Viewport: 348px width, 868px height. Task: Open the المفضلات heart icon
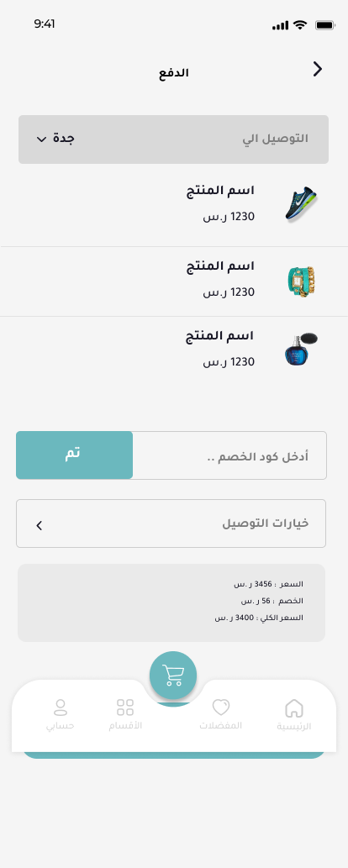(221, 708)
